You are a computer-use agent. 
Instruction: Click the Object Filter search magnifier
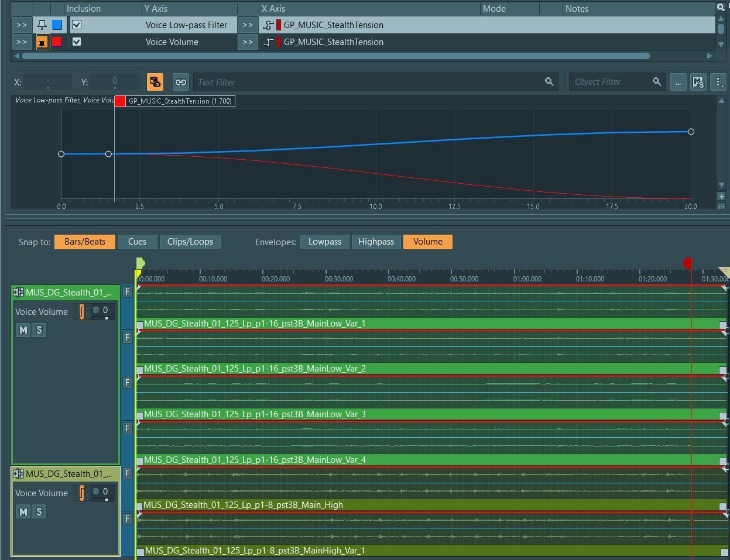pyautogui.click(x=657, y=82)
